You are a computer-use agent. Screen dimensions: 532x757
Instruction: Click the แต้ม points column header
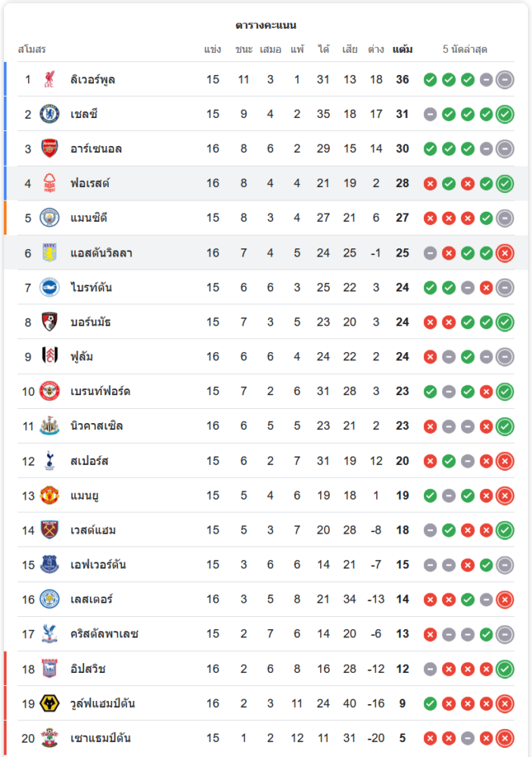(x=403, y=49)
